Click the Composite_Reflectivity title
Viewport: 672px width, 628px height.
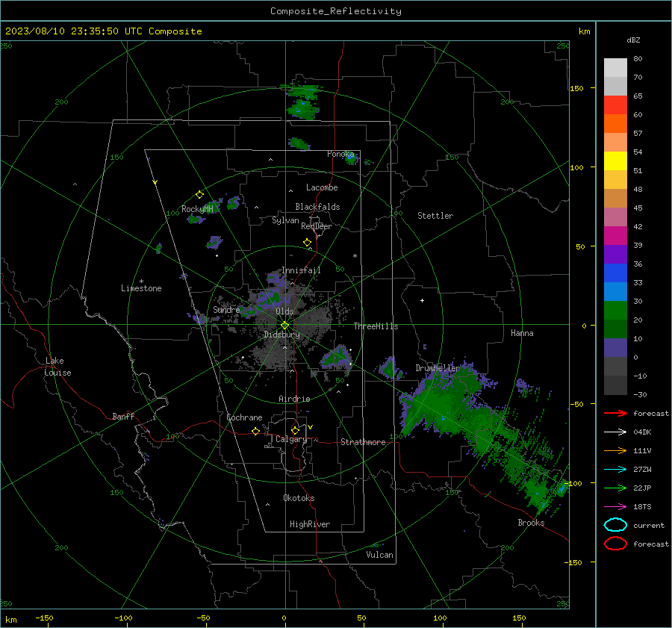pyautogui.click(x=336, y=11)
